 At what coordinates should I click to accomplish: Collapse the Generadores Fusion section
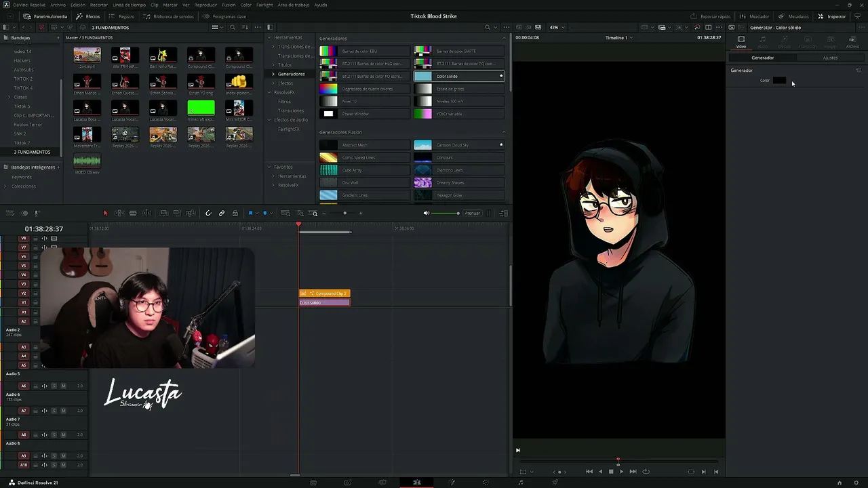503,132
